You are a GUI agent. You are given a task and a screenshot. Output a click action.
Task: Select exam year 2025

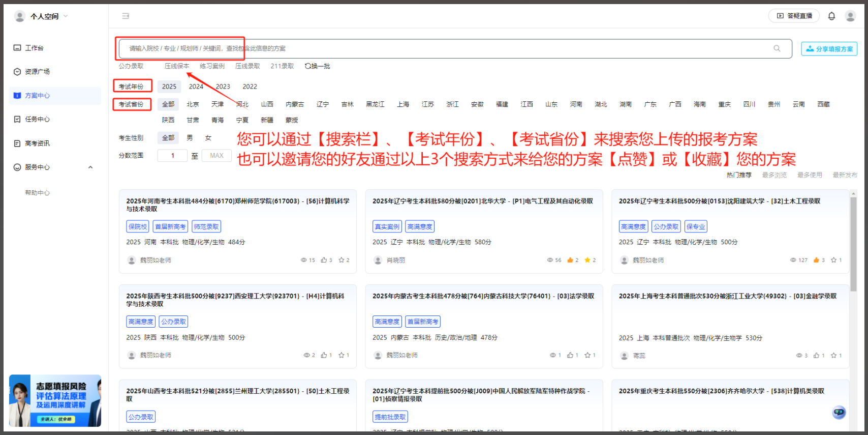coord(169,86)
